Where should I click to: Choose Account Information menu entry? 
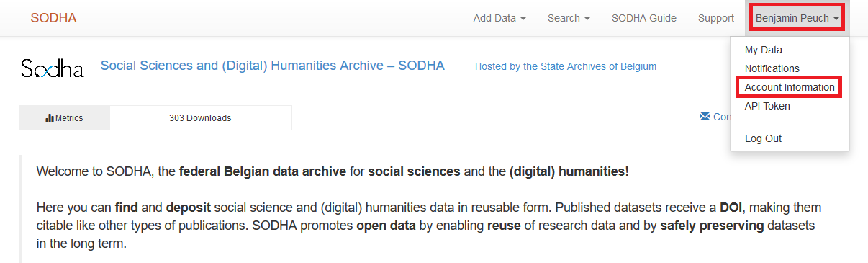point(790,87)
